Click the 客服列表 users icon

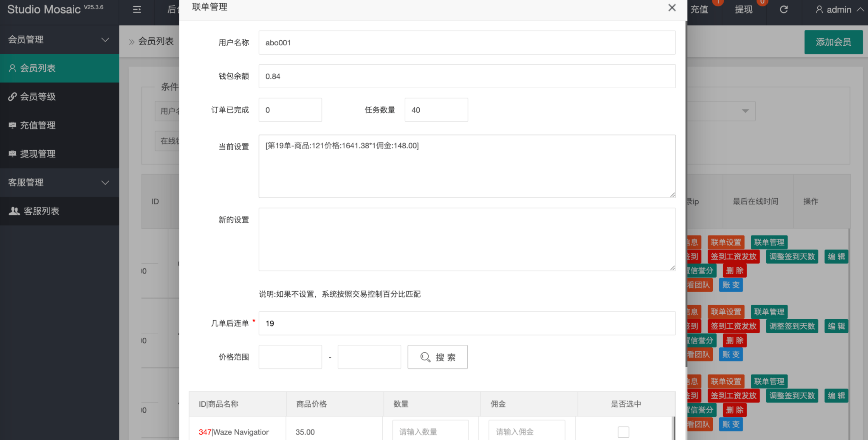[x=14, y=211]
